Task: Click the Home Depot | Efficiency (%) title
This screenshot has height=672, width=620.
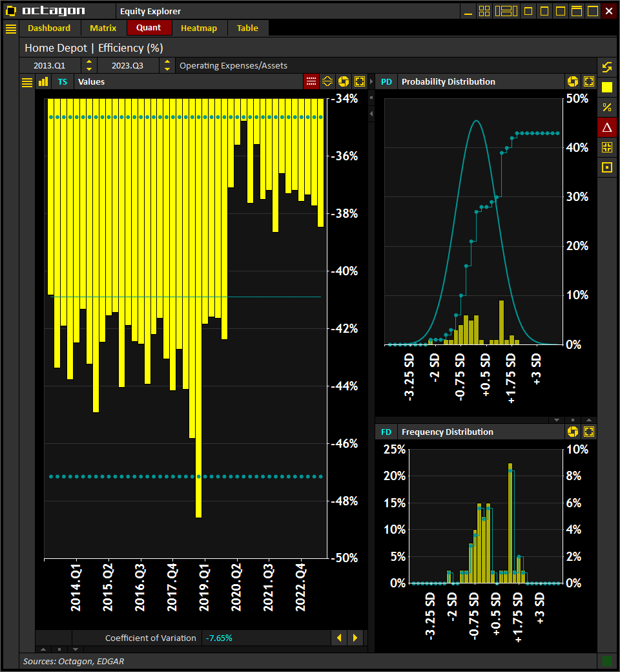Action: tap(94, 48)
